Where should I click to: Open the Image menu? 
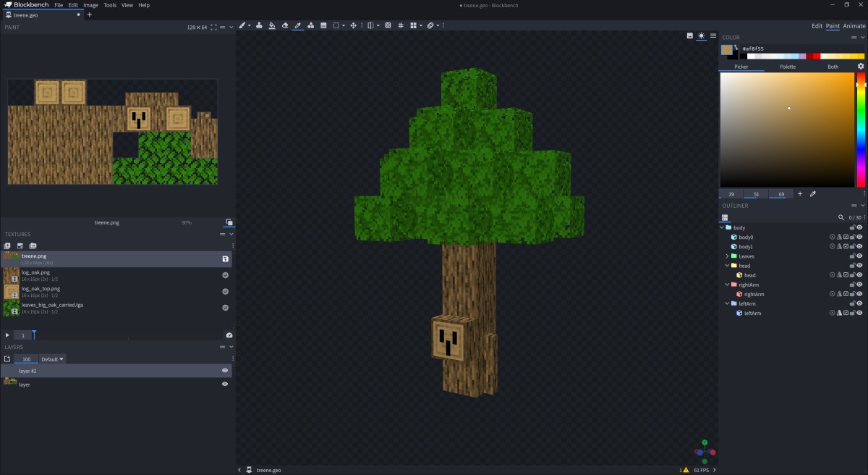[x=90, y=5]
